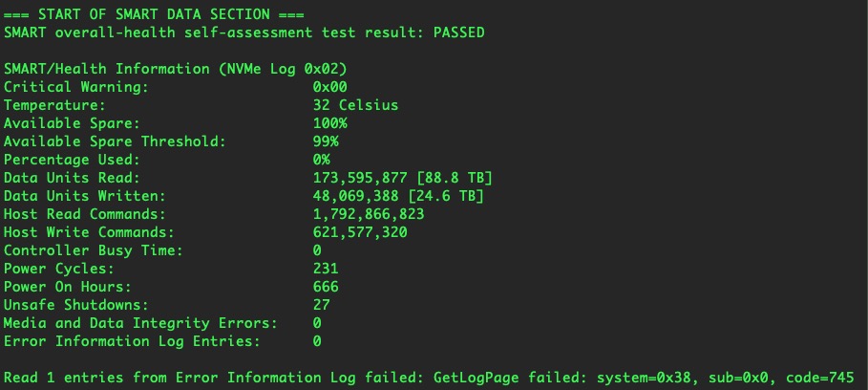Click the Host Write Commands number
This screenshot has width=868, height=390.
[359, 232]
